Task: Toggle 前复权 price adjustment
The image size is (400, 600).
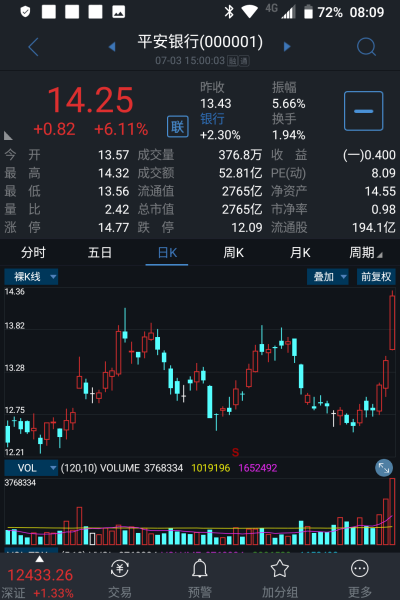Action: click(x=376, y=277)
